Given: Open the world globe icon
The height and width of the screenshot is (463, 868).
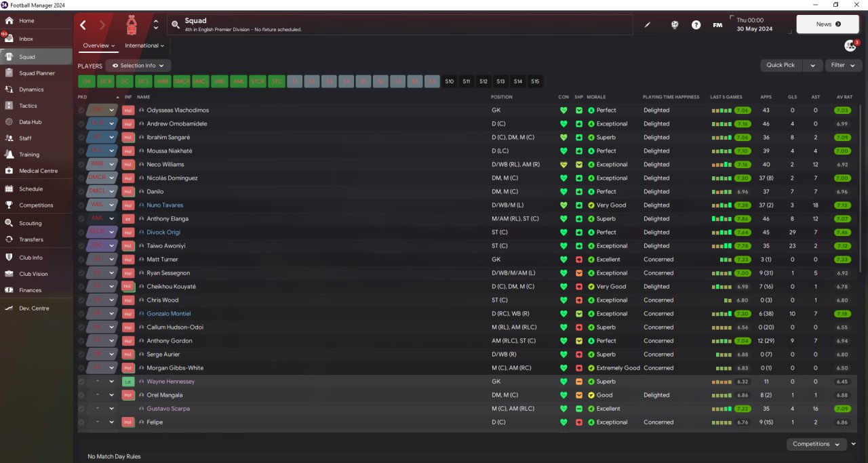Looking at the screenshot, I should [x=675, y=25].
